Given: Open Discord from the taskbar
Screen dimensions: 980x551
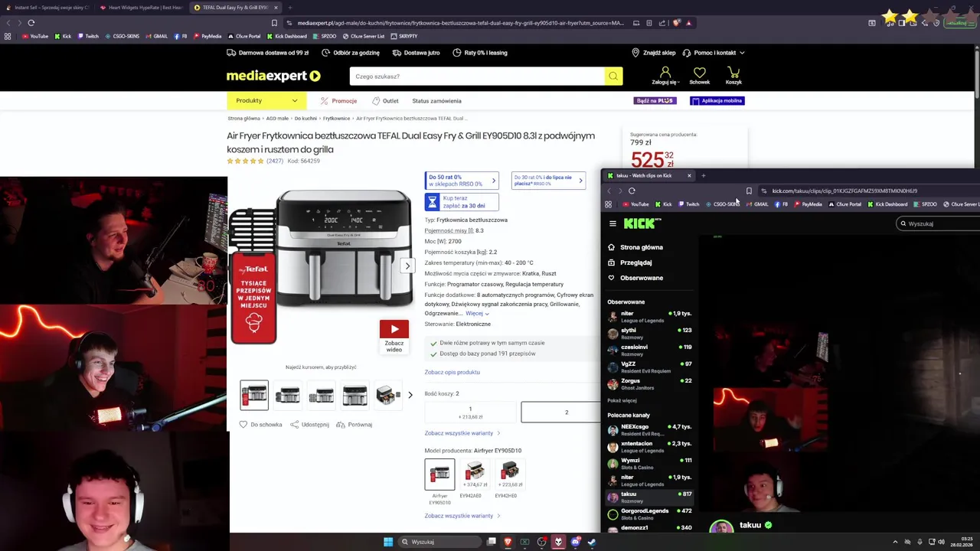Looking at the screenshot, I should 575,542.
